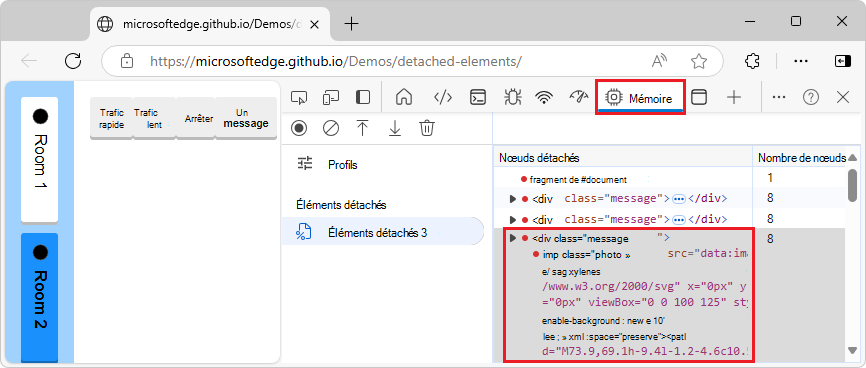Click the browser address bar
This screenshot has width=866, height=368.
tap(412, 61)
